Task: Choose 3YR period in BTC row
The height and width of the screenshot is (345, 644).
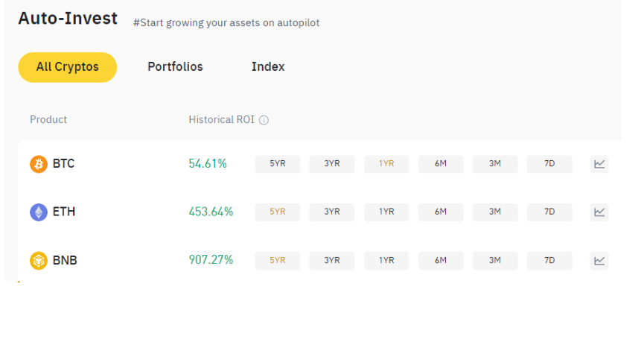Action: tap(332, 164)
